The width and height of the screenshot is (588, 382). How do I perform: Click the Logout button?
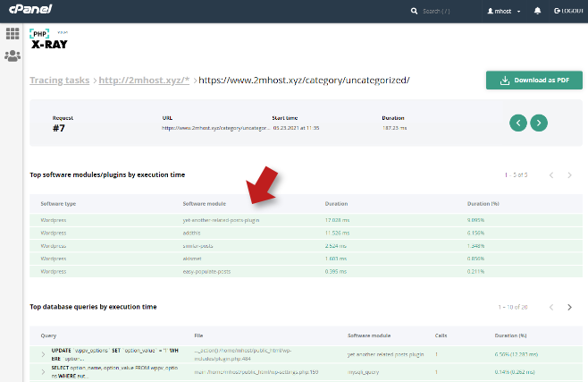point(568,11)
